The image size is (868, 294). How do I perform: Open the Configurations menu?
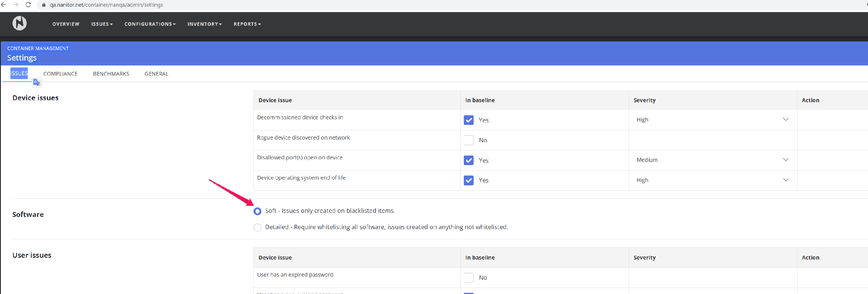(x=150, y=24)
